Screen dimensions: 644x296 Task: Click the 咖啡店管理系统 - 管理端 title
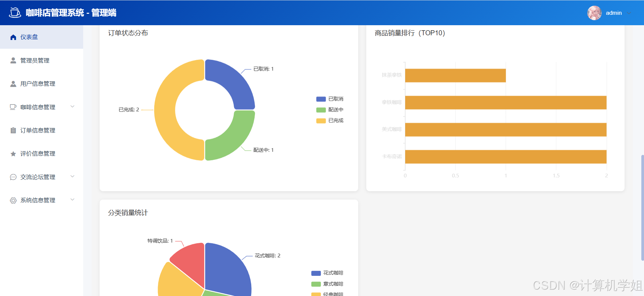pyautogui.click(x=71, y=13)
